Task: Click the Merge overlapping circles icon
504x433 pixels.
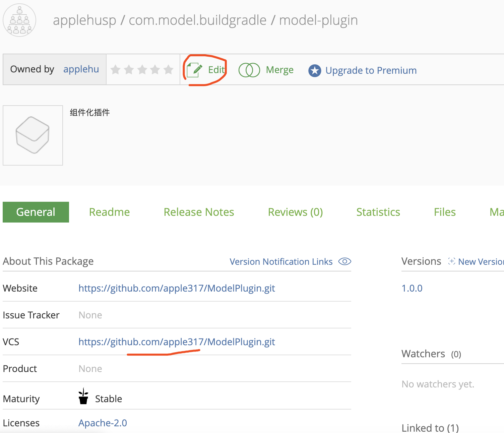Action: (249, 70)
